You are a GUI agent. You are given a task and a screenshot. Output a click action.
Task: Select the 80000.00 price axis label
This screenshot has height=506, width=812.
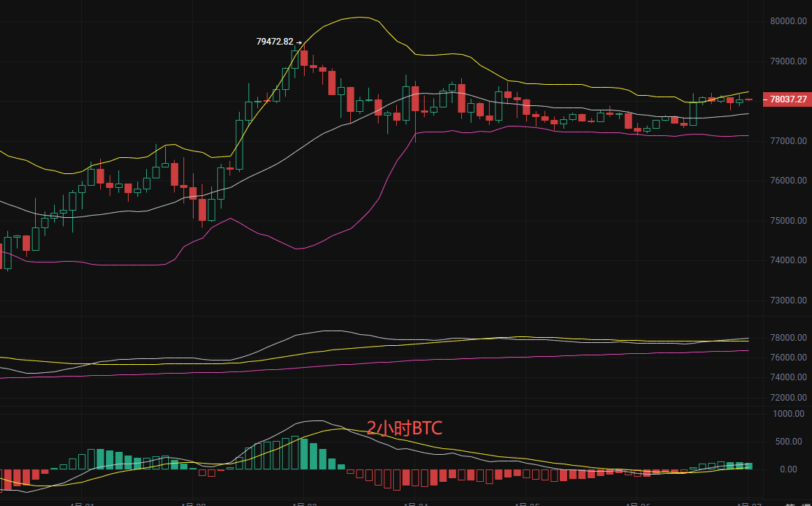(x=788, y=21)
